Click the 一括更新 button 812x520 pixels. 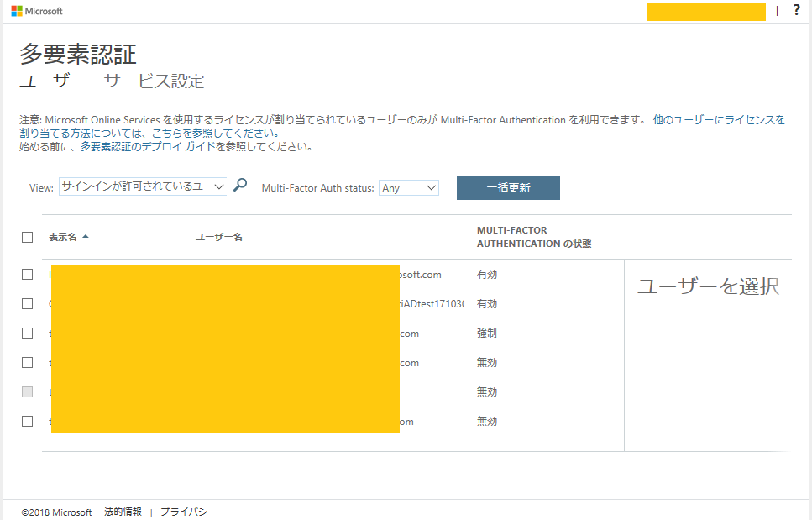[x=508, y=187]
